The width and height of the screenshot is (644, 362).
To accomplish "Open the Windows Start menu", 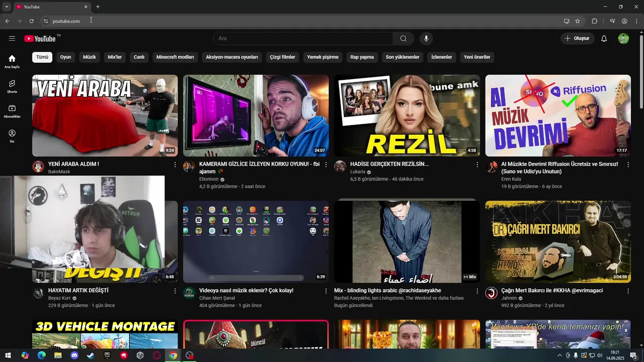I will point(9,355).
